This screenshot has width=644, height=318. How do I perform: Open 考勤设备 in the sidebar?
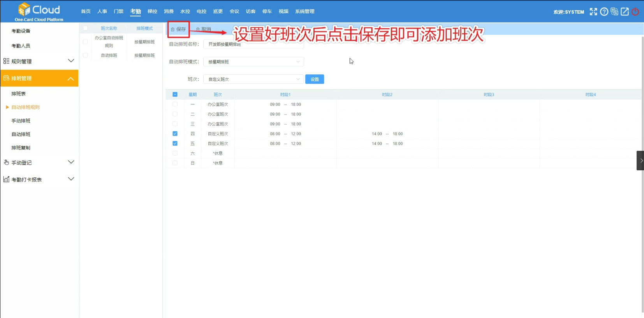[x=21, y=31]
